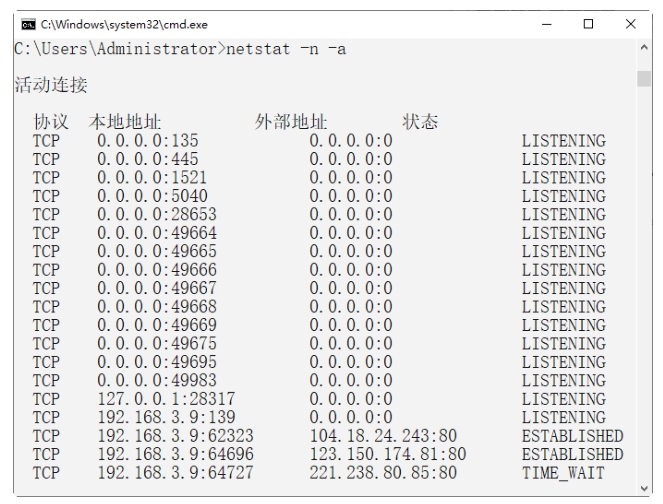Click the column header 状态

[x=420, y=122]
